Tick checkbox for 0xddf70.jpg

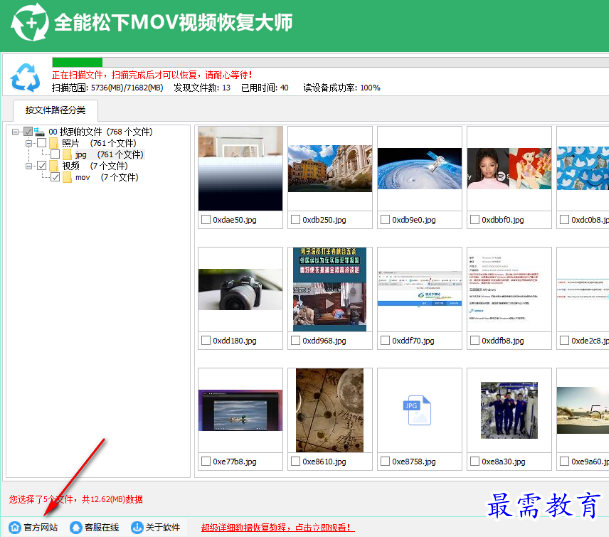pos(385,341)
